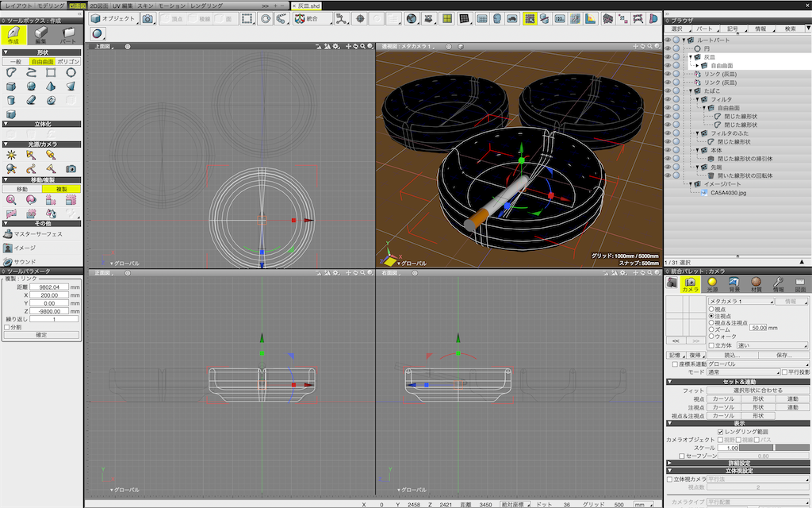Click the 距離 distance input field

49,287
